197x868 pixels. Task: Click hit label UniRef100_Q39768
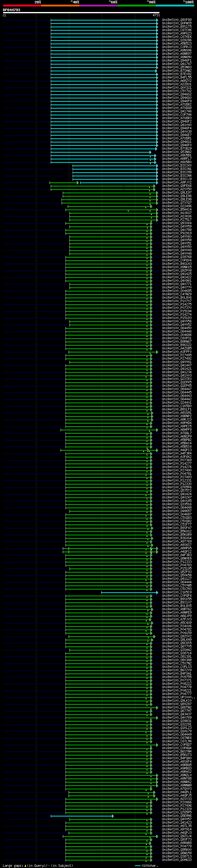click(x=177, y=257)
